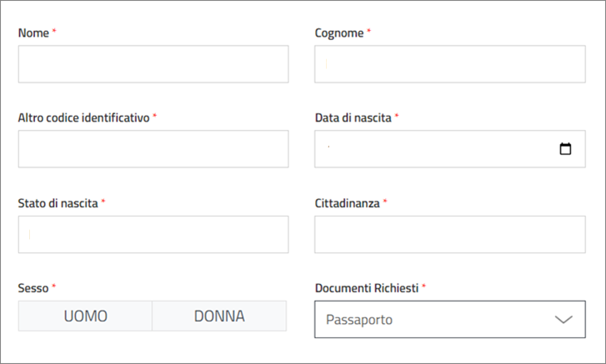Click the chevron arrow beside Passaporto

564,319
